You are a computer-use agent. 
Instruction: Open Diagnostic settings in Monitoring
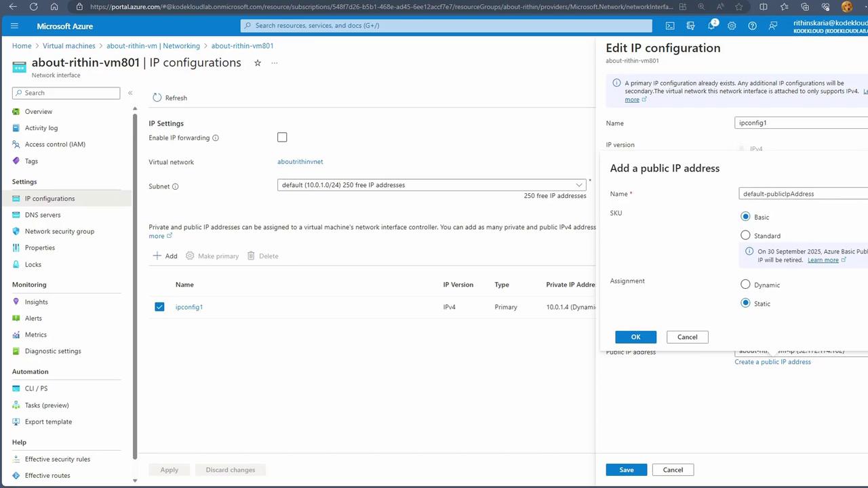tap(53, 351)
